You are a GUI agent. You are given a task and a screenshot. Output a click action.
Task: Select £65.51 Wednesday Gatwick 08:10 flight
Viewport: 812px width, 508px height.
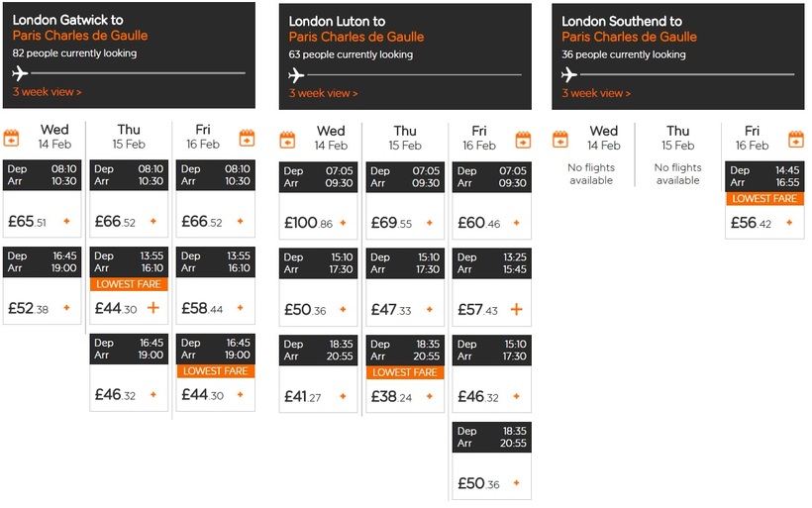coord(40,222)
